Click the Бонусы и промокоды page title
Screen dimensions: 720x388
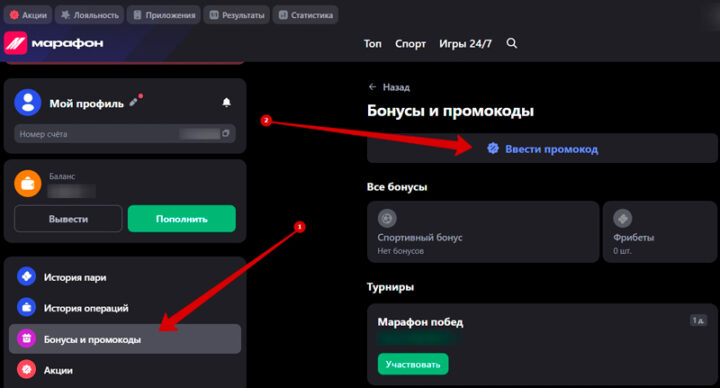(x=450, y=111)
